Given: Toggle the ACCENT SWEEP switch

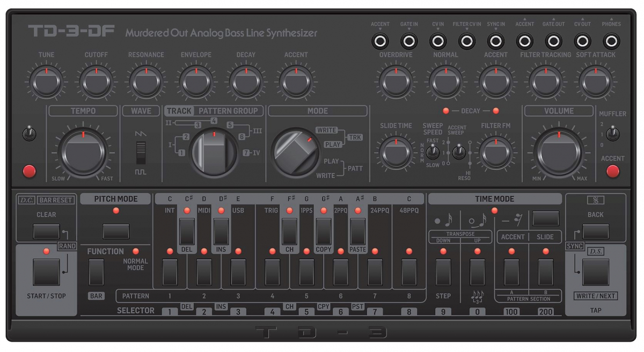Looking at the screenshot, I should (x=458, y=152).
